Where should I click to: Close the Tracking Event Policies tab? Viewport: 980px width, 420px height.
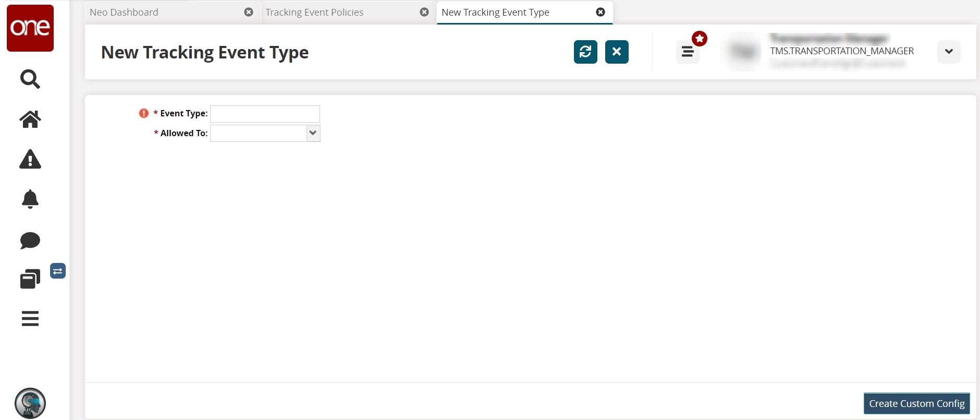pyautogui.click(x=424, y=12)
